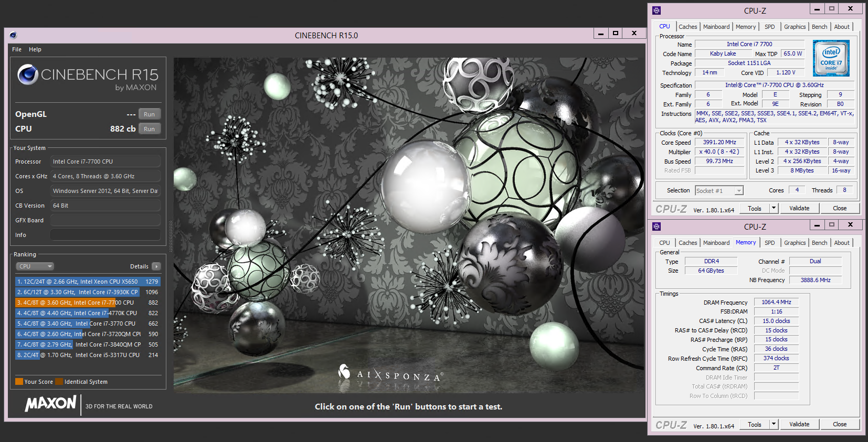Open About tab in bottom CPU-Z window
868x442 pixels.
click(842, 243)
